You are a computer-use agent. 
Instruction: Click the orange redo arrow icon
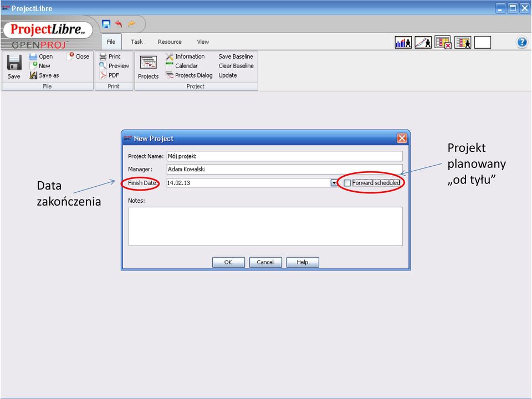(131, 24)
